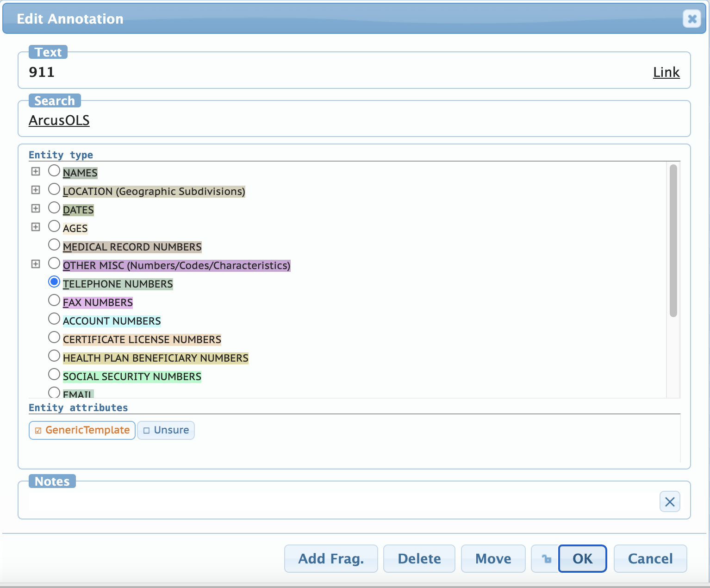Click the HEALTH PLAN BENEFICIARY NUMBERS label
Image resolution: width=710 pixels, height=588 pixels.
pos(156,358)
